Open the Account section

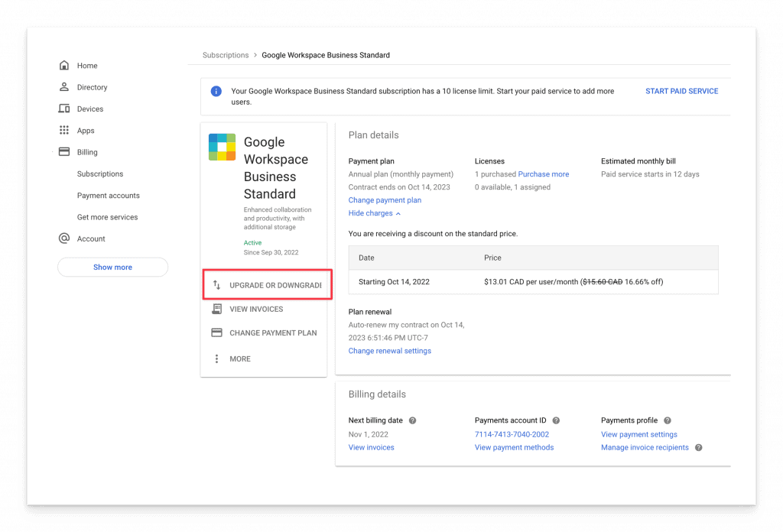coord(91,238)
